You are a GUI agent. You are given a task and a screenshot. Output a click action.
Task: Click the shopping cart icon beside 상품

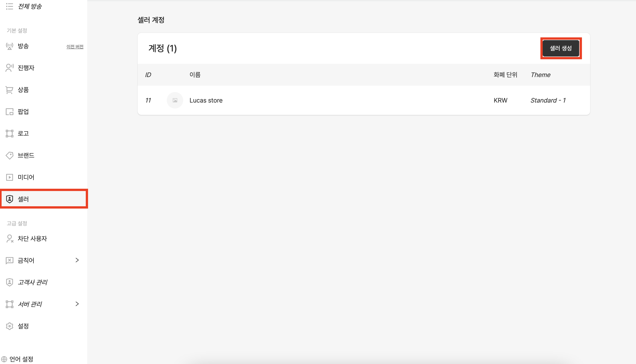click(10, 90)
